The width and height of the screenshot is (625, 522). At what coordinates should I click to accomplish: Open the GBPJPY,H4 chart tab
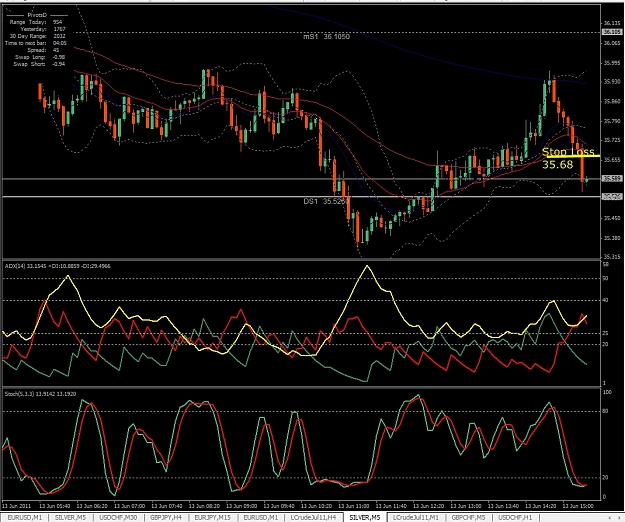tap(166, 517)
